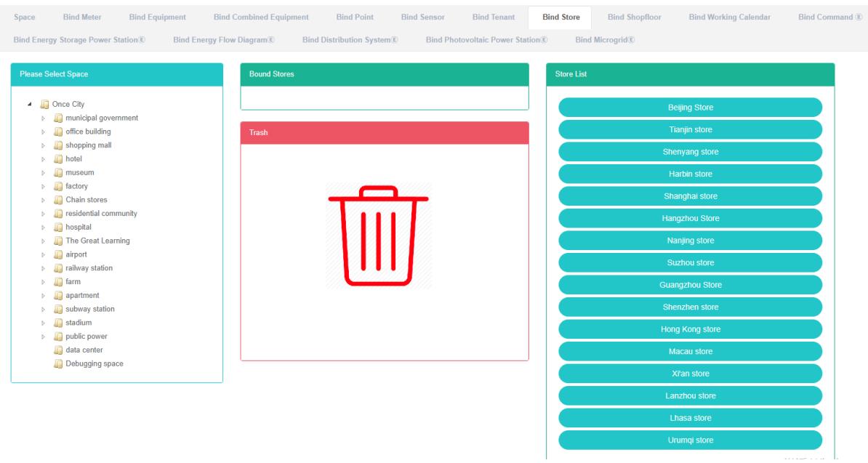Select the Beijing Store button
Screen dimensions: 868x463
click(x=690, y=108)
